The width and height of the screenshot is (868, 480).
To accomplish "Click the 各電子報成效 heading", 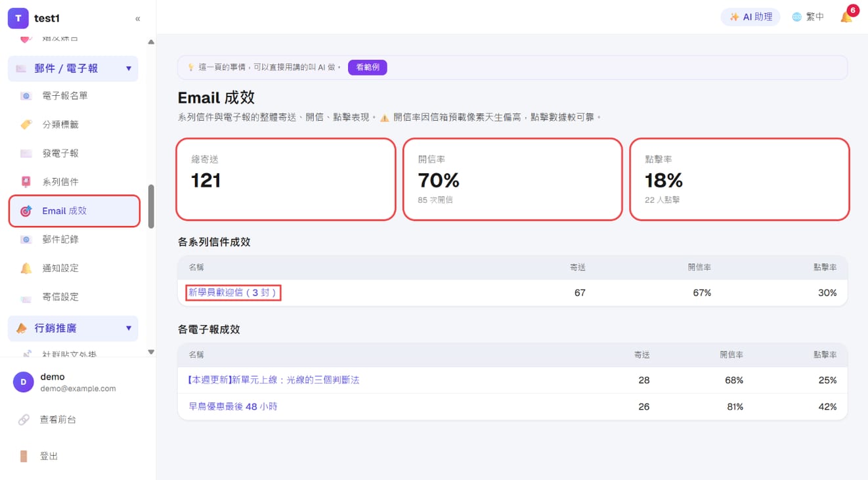I will pos(209,329).
